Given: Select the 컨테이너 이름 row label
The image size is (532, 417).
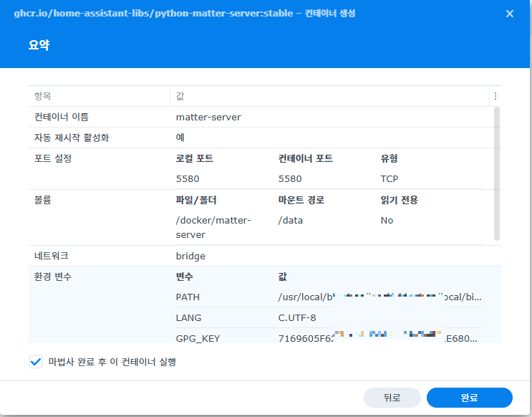Looking at the screenshot, I should click(x=62, y=118).
